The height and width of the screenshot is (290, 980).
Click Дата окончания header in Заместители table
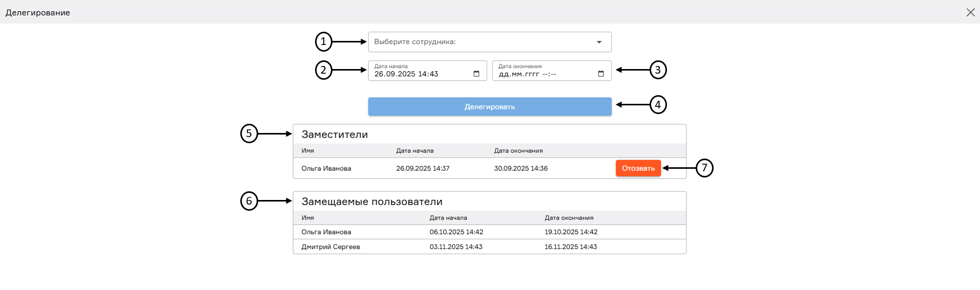[x=518, y=151]
